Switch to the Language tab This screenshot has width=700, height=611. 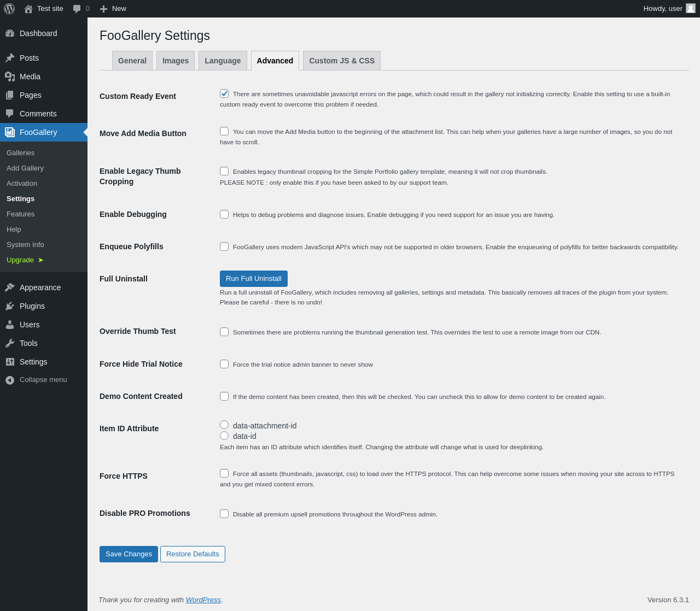223,61
